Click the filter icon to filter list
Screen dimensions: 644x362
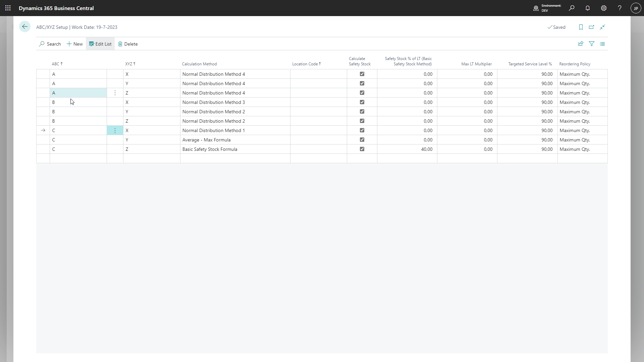592,43
